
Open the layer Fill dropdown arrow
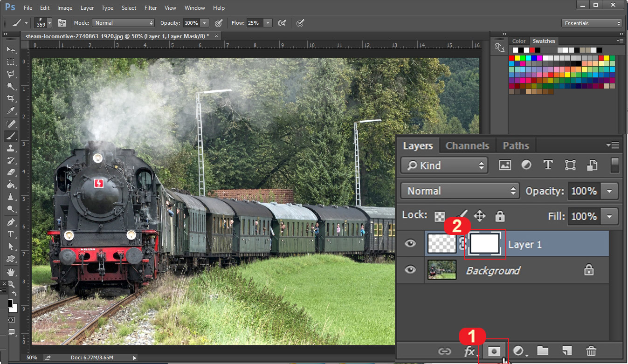tap(610, 216)
